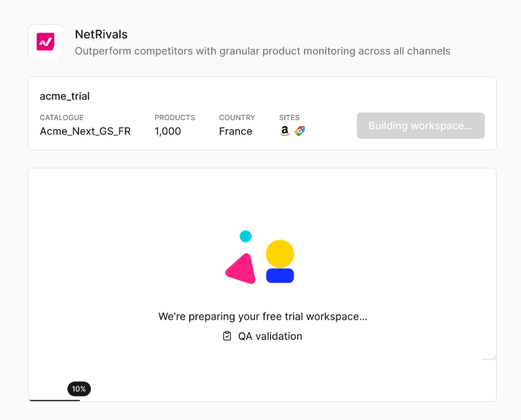
Task: Click the preparing free trial workspace message
Action: [x=262, y=317]
